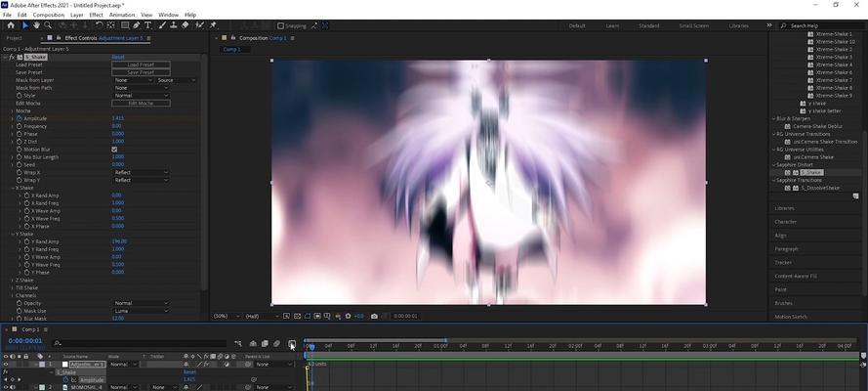Toggle the Frequency stopwatch
This screenshot has width=868, height=391.
(x=20, y=126)
